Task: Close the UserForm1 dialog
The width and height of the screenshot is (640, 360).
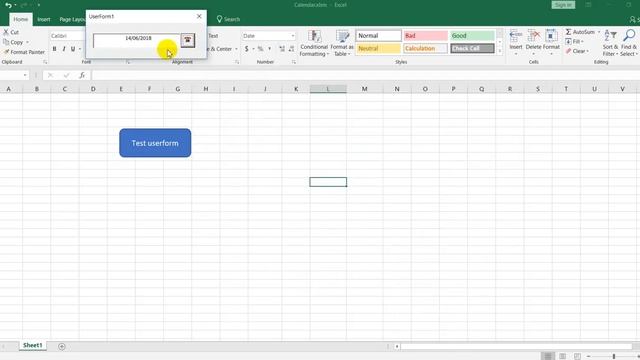Action: 199,16
